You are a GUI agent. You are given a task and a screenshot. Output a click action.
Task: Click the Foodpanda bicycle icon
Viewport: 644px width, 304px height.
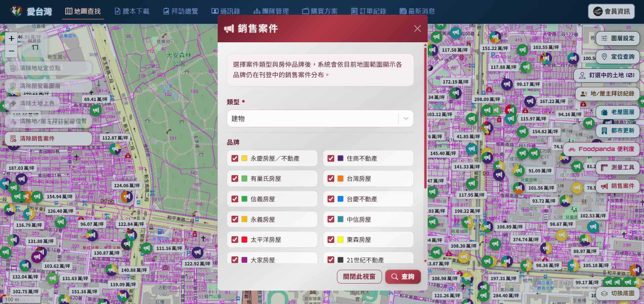click(x=572, y=149)
